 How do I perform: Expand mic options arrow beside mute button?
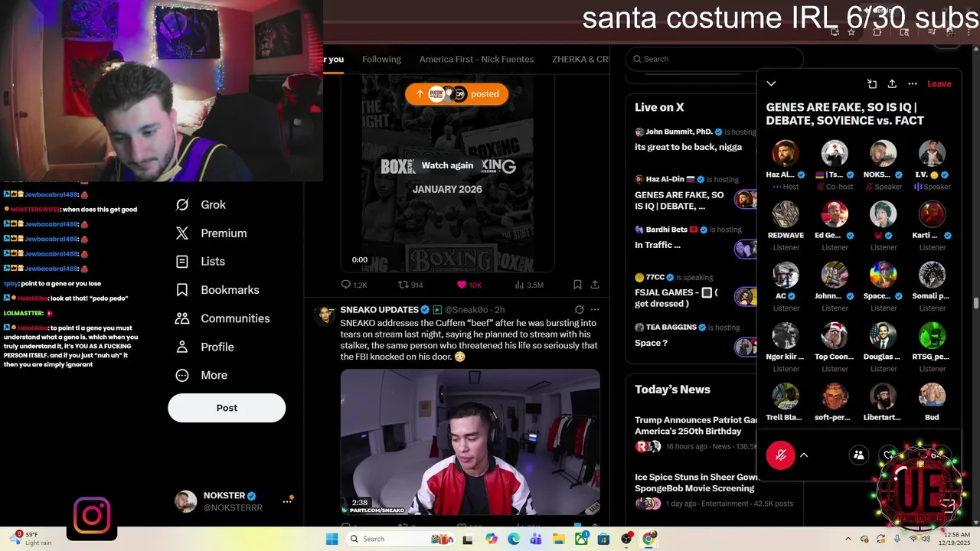pyautogui.click(x=804, y=455)
